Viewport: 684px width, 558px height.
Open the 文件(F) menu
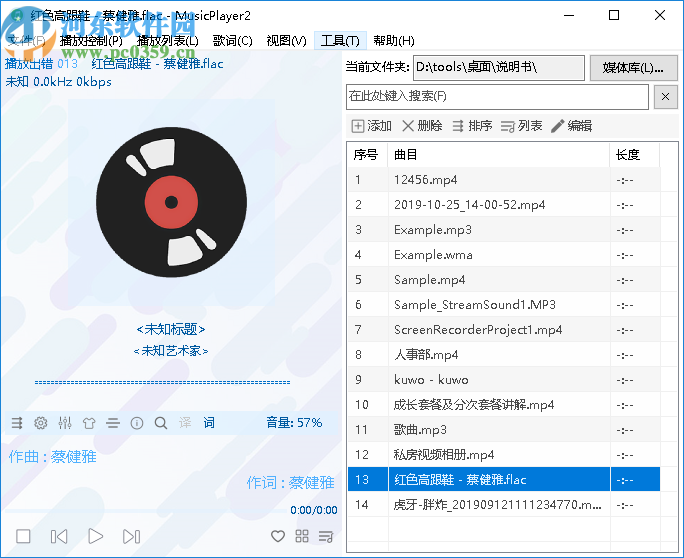point(26,41)
